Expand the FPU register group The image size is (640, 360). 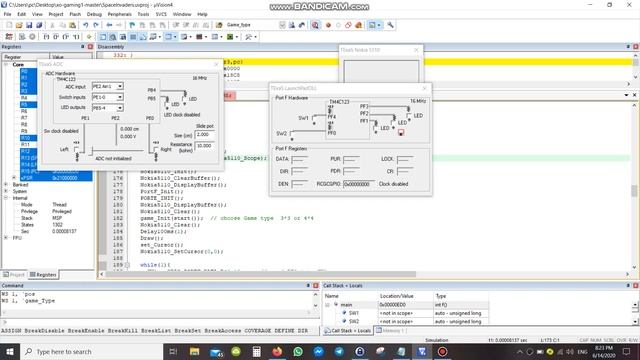[x=6, y=238]
